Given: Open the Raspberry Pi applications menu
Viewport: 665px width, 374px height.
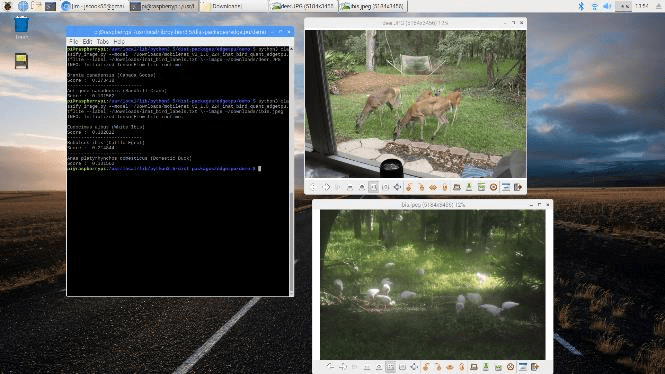Looking at the screenshot, I should pos(8,6).
